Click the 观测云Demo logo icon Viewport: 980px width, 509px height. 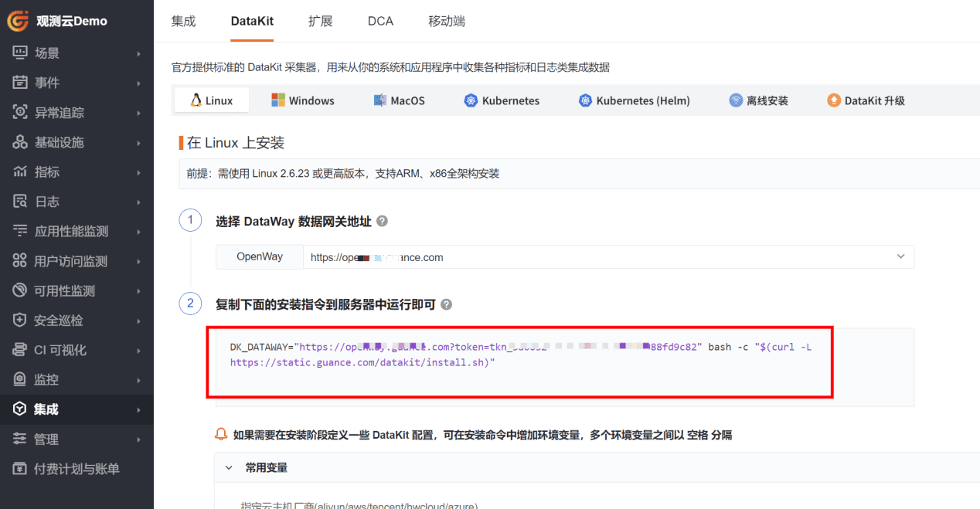(19, 21)
